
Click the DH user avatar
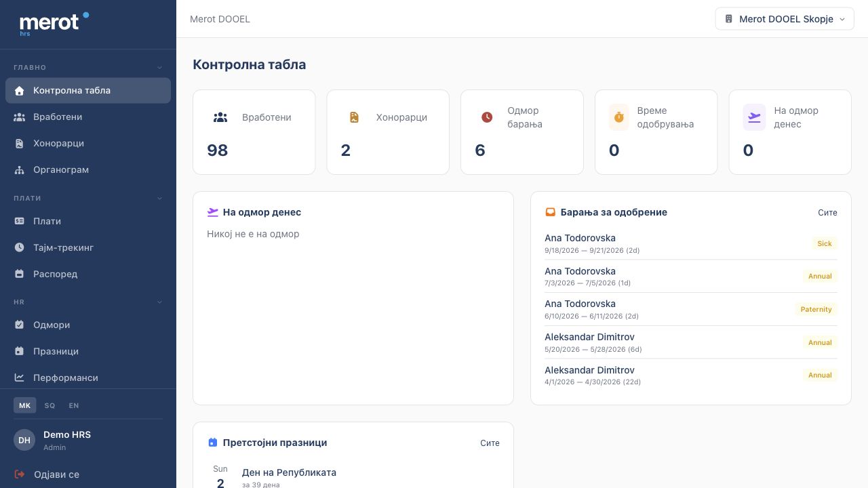coord(24,440)
